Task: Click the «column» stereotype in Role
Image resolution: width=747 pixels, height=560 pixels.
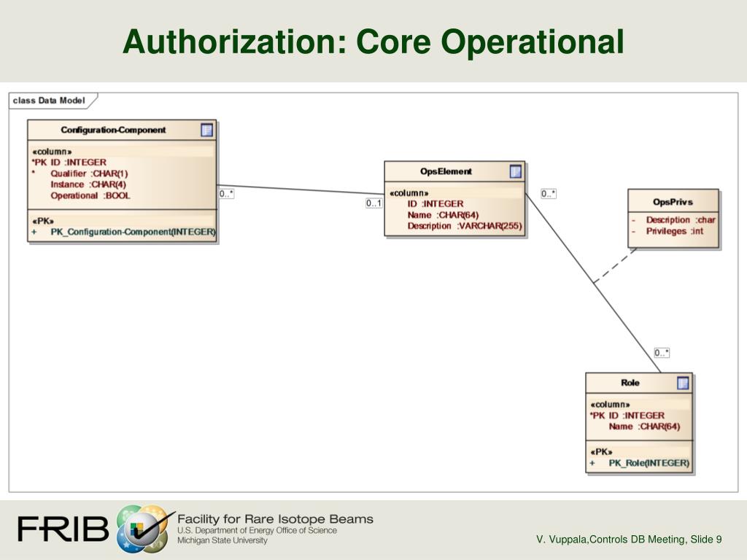Action: [x=611, y=404]
